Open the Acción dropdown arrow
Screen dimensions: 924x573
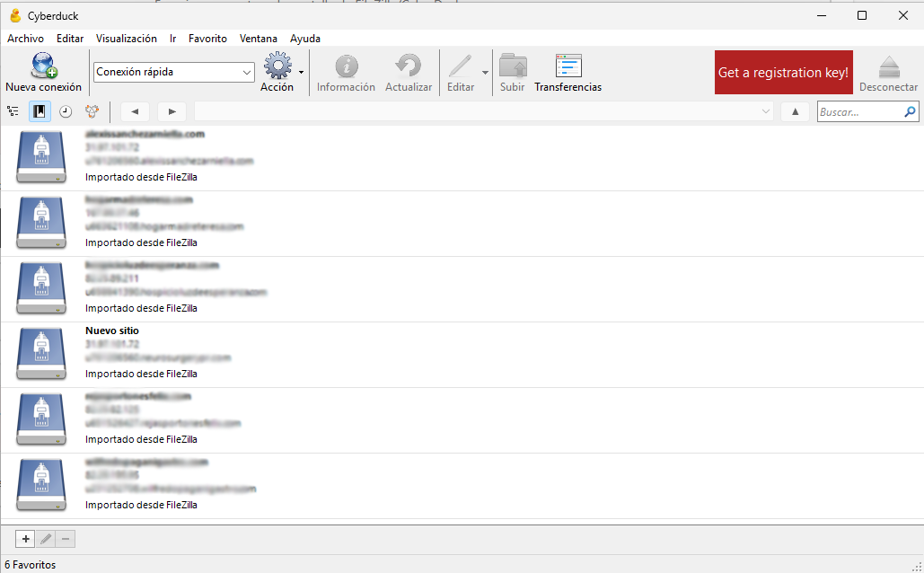[x=302, y=72]
